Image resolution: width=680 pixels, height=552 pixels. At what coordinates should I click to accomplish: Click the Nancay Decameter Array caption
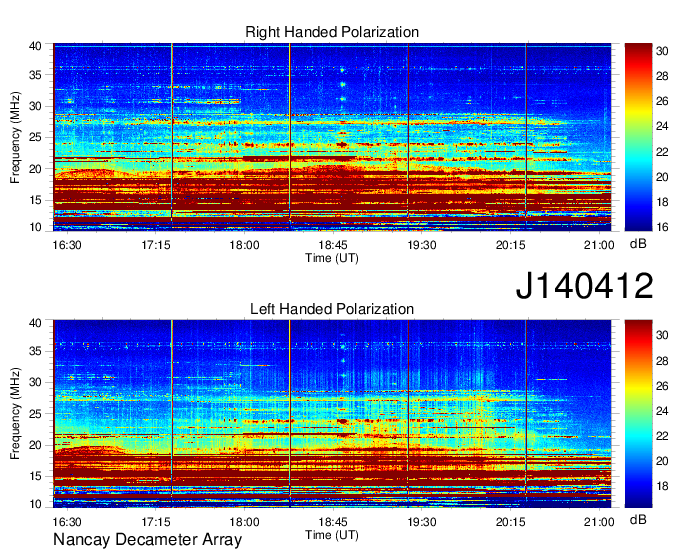coord(147,540)
